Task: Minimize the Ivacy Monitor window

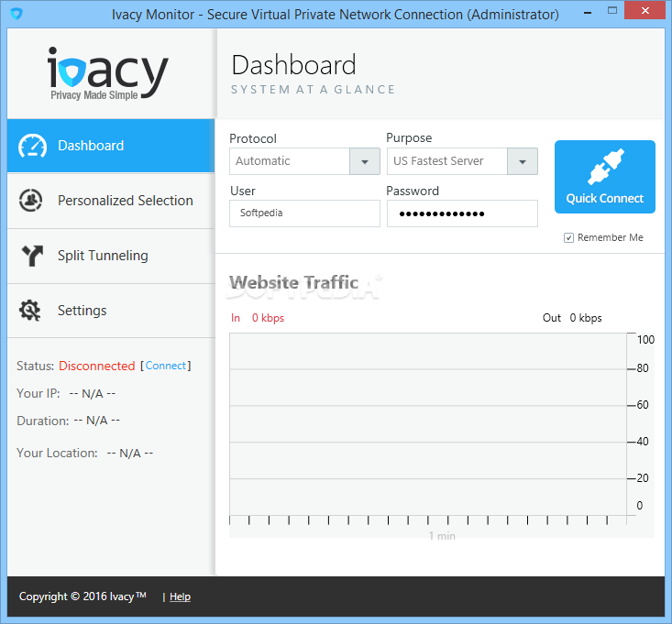Action: pos(588,13)
